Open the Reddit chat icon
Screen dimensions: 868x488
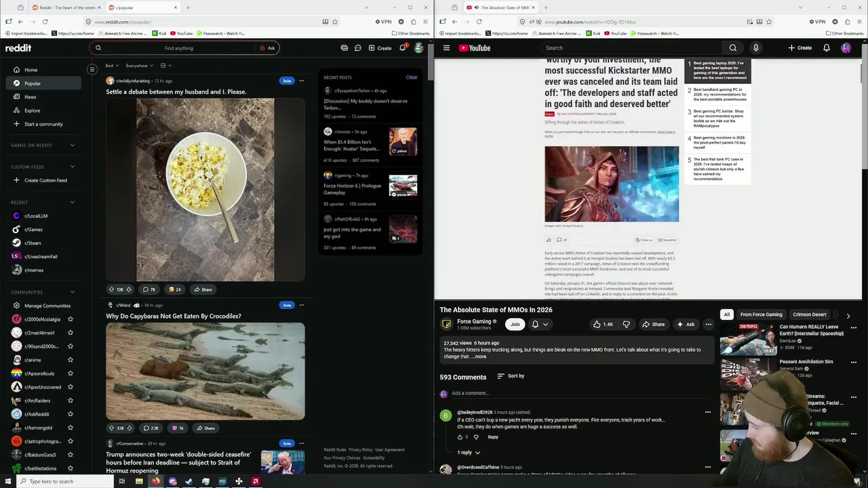358,48
